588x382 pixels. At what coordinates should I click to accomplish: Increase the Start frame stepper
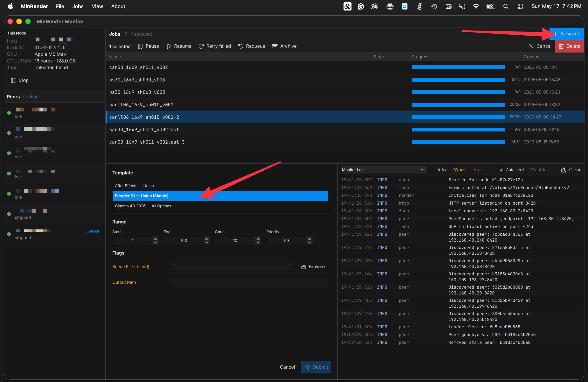155,238
